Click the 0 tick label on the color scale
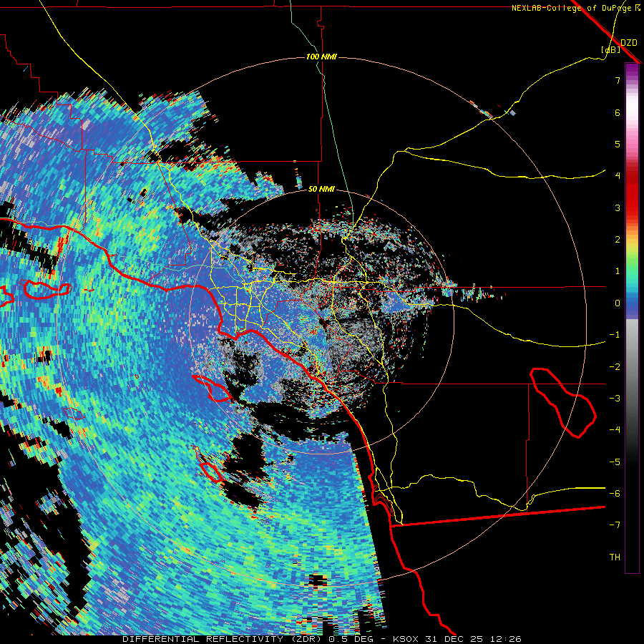The image size is (644, 644). (618, 303)
